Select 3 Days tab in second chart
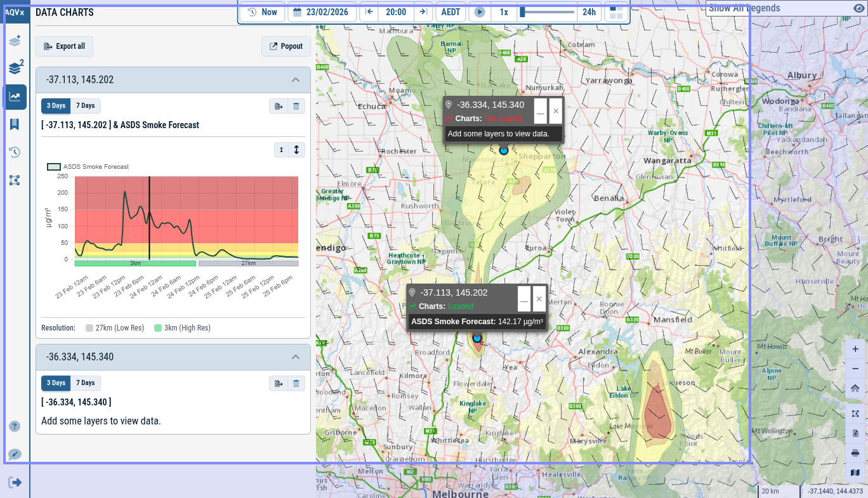This screenshot has height=498, width=868. (56, 383)
